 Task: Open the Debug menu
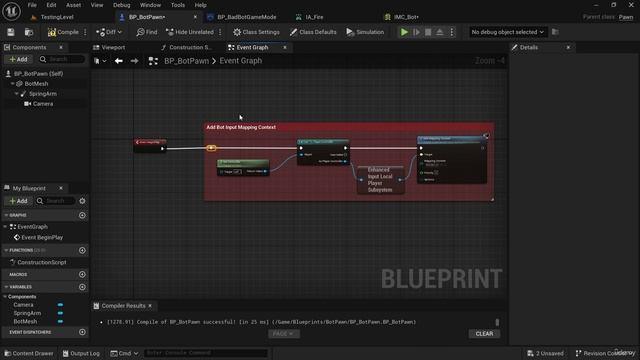(121, 5)
